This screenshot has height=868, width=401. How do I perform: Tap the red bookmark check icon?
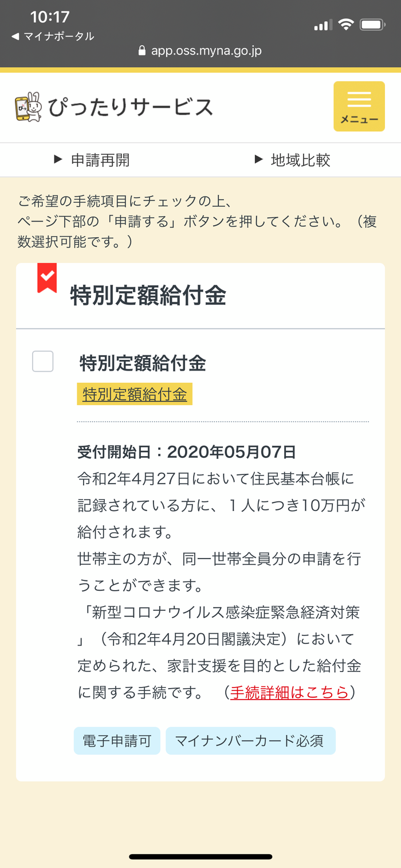(47, 278)
